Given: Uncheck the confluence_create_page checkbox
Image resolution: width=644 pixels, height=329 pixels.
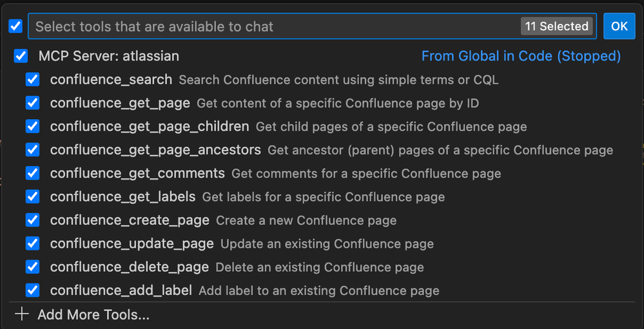Looking at the screenshot, I should 32,220.
